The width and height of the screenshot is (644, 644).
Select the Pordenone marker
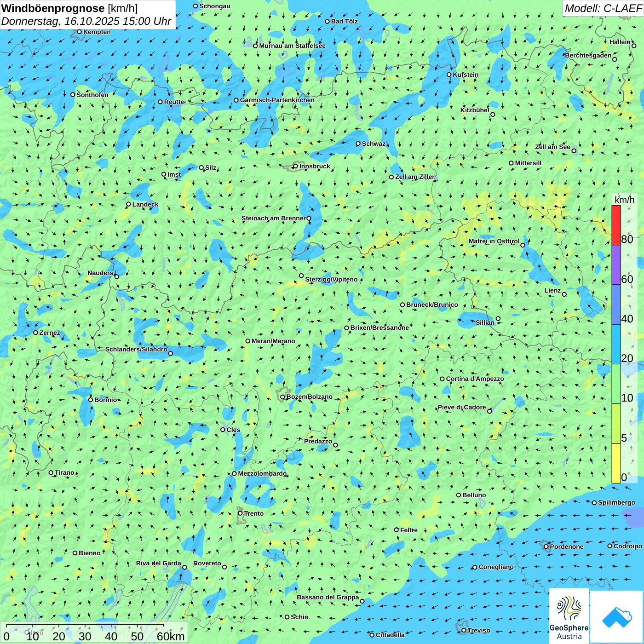[546, 546]
